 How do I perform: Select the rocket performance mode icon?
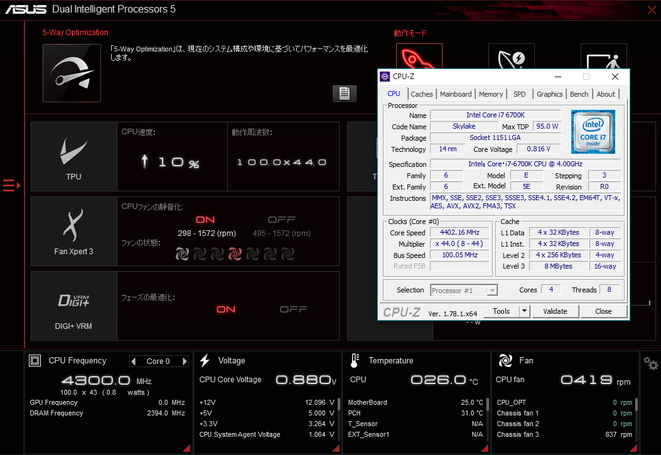pos(411,58)
